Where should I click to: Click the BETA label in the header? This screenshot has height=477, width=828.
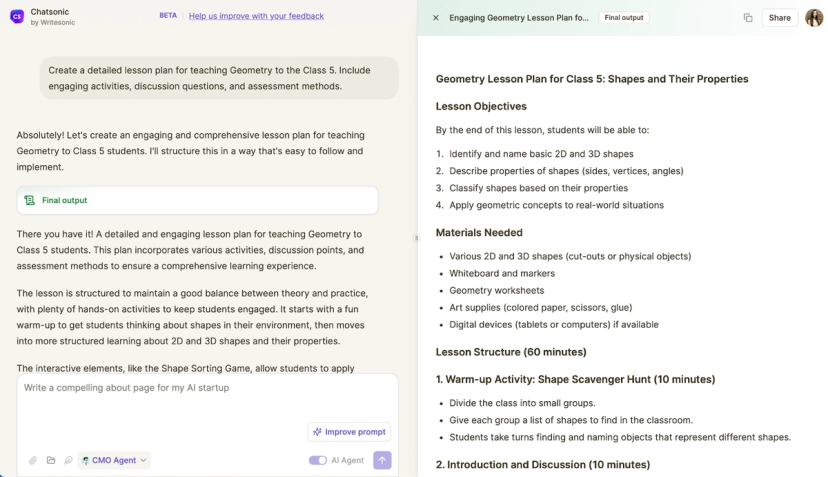168,16
